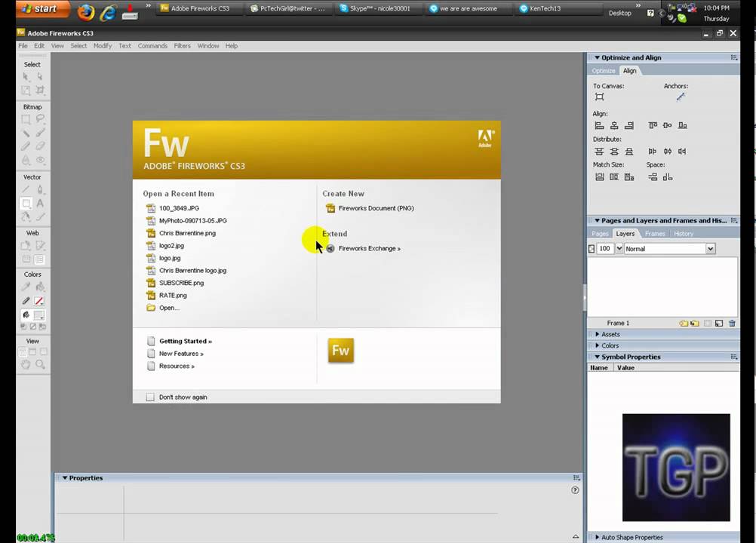This screenshot has height=543, width=756.
Task: Open the layer opacity dropdown arrow
Action: coord(619,249)
